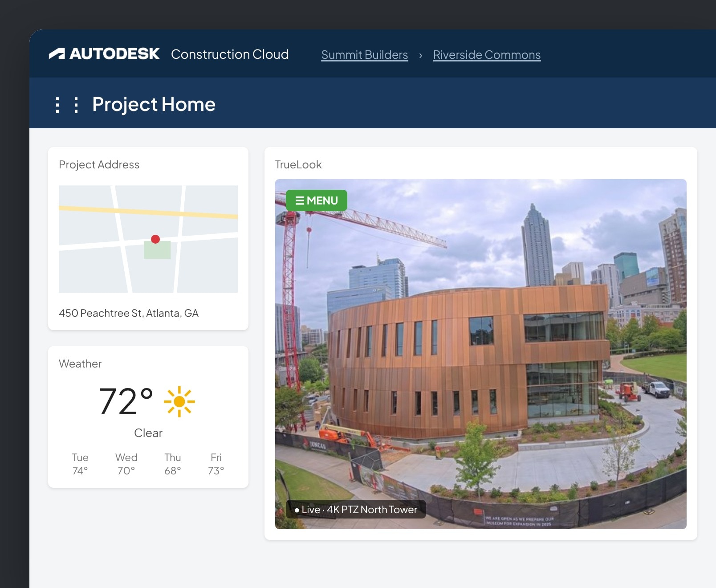The height and width of the screenshot is (588, 716).
Task: Click the 'Weather' card title
Action: pos(81,364)
